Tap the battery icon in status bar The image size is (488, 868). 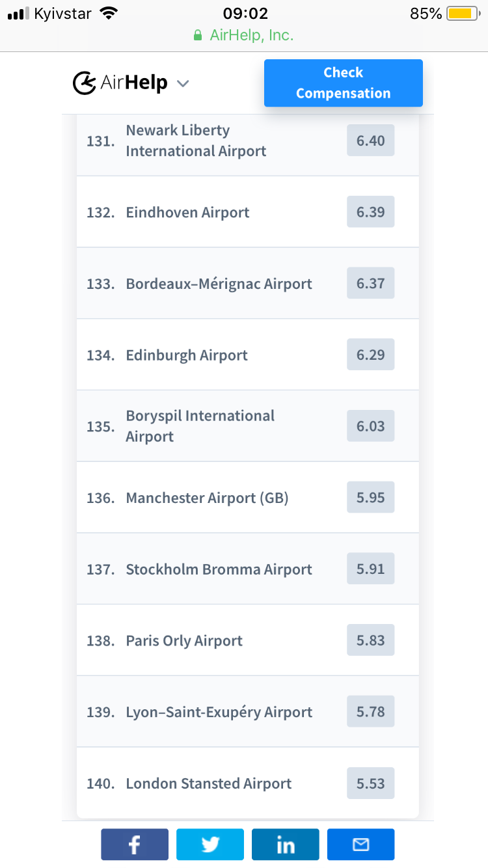pos(463,14)
